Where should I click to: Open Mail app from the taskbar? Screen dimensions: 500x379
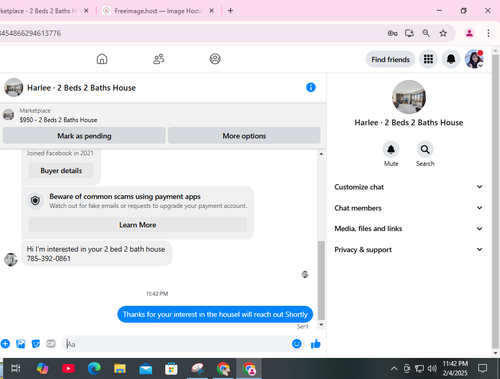146,369
